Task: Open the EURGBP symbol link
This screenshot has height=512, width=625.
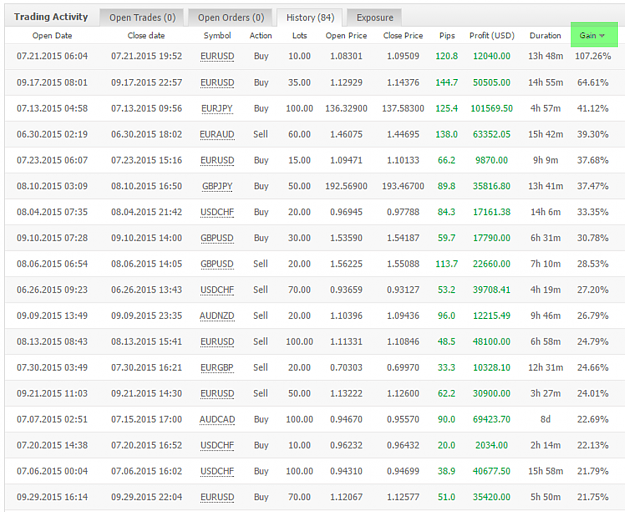Action: click(x=217, y=367)
